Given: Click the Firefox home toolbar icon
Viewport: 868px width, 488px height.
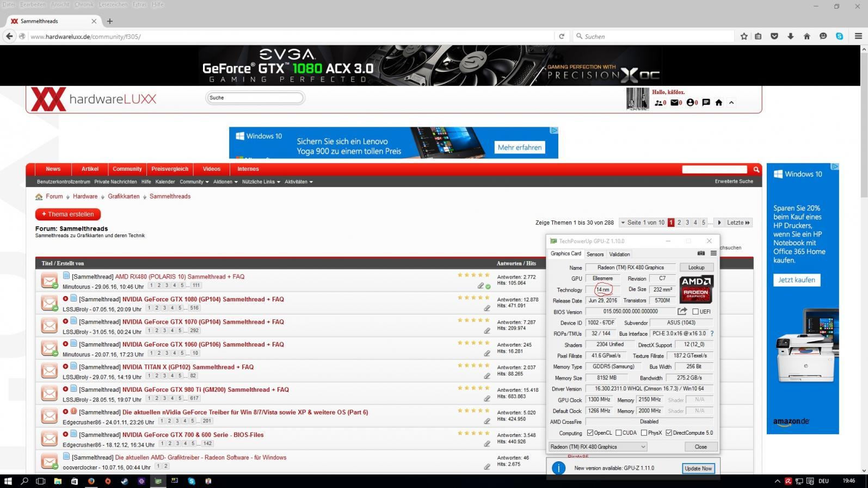Looking at the screenshot, I should [807, 36].
